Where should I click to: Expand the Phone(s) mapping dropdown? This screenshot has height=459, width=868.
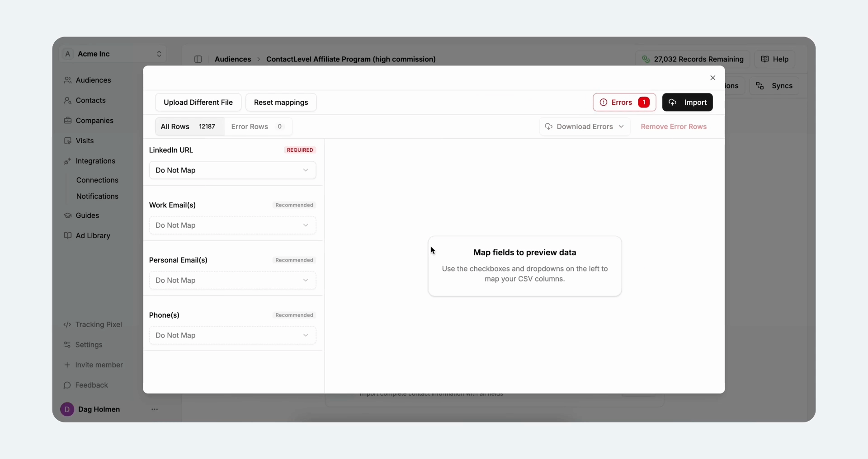point(232,335)
